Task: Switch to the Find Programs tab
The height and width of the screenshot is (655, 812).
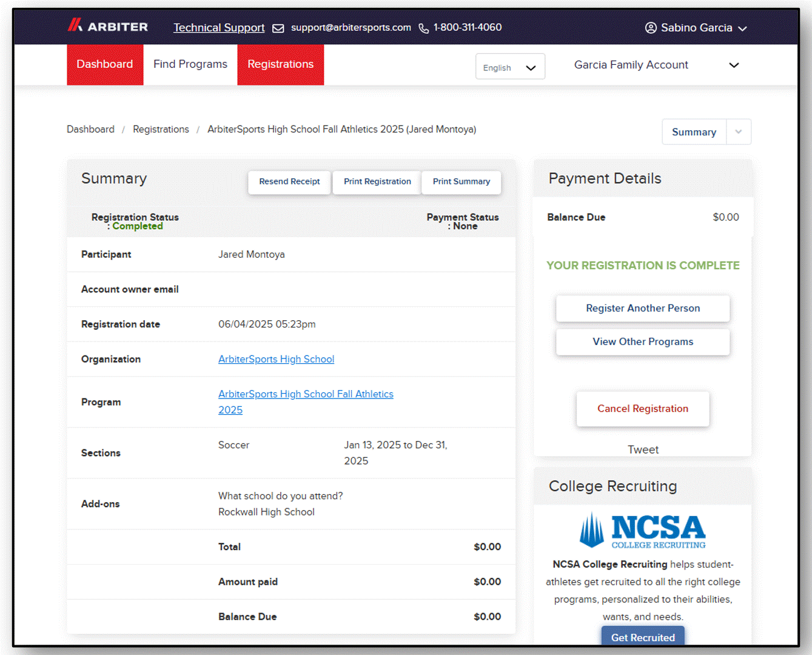Action: pos(190,64)
